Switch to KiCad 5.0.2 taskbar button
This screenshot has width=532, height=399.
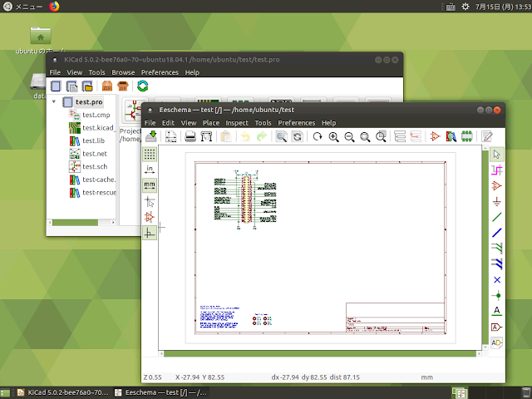coord(63,392)
